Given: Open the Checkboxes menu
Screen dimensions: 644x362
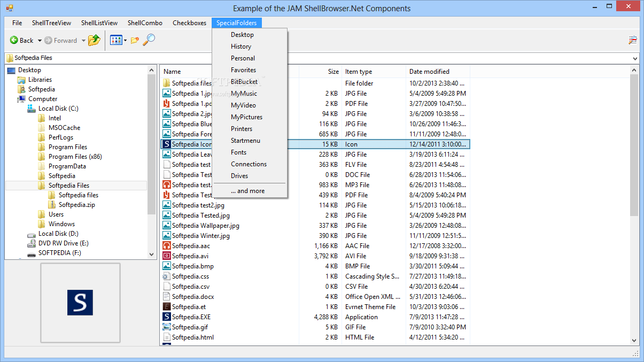Looking at the screenshot, I should click(189, 23).
